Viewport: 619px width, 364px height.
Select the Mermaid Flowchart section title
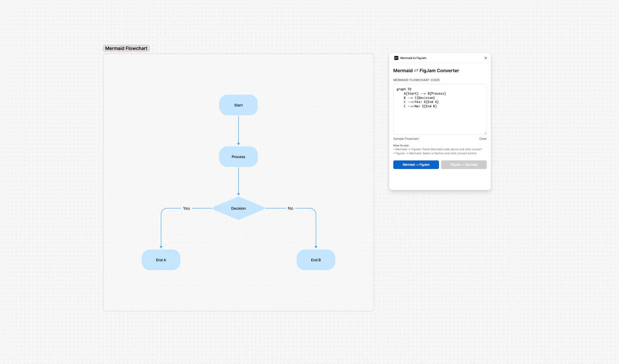(126, 48)
